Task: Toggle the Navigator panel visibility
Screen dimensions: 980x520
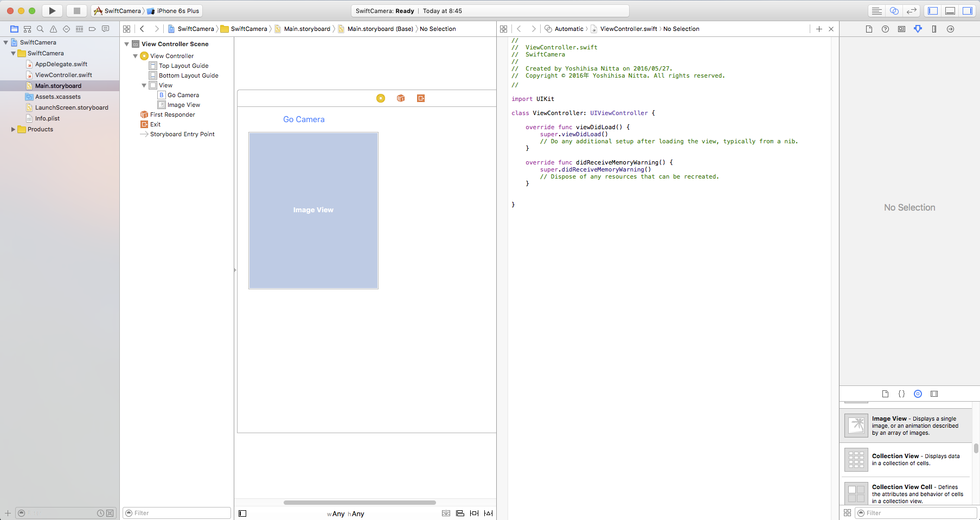Action: coord(933,11)
